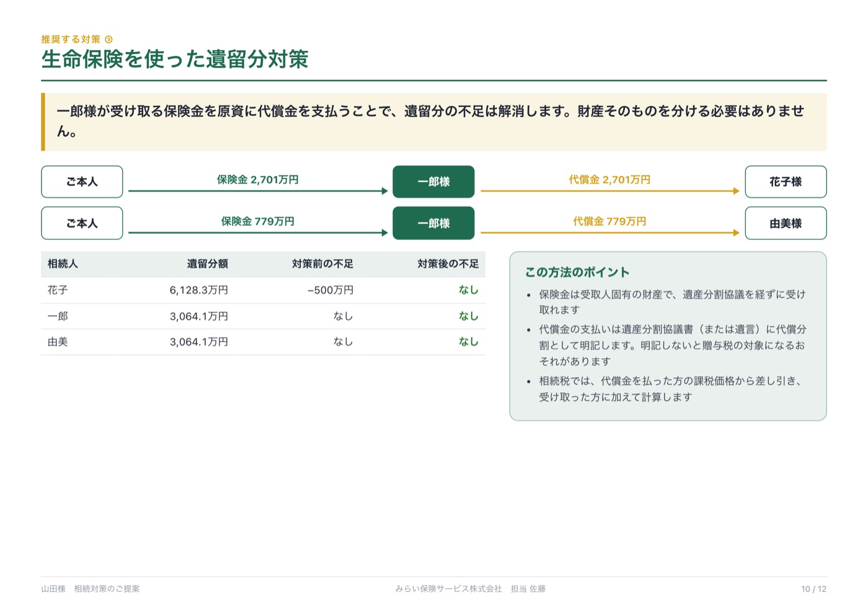
Task: Click the page number 10 / 12
Action: (813, 589)
